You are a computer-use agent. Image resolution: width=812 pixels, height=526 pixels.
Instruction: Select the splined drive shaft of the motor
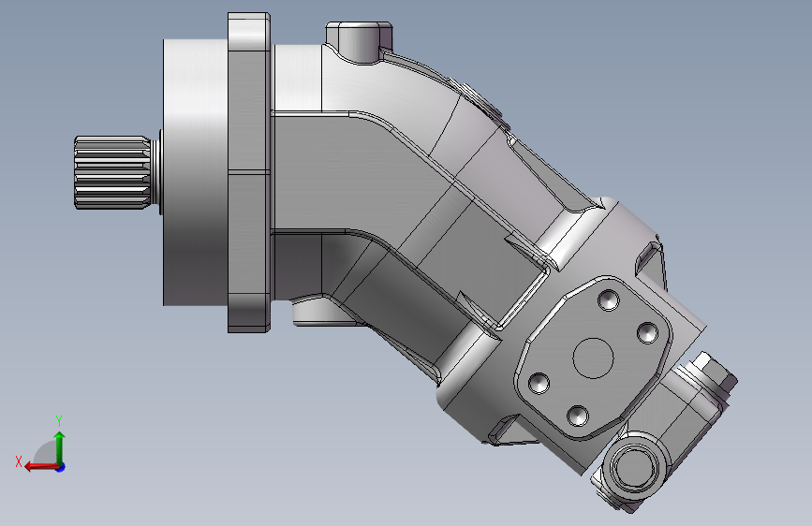[x=112, y=172]
